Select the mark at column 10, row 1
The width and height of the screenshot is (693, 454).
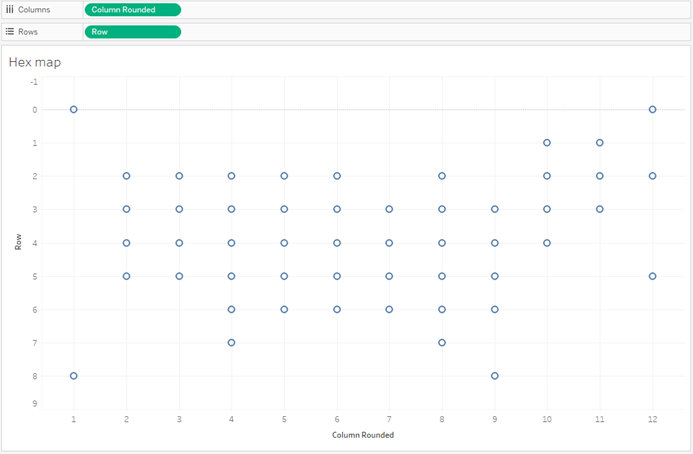pos(547,143)
